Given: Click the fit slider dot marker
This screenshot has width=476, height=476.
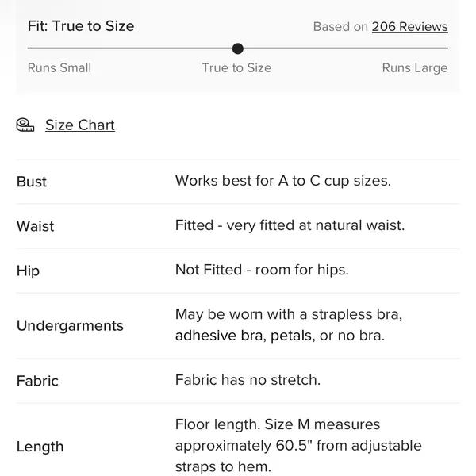Looking at the screenshot, I should click(238, 48).
